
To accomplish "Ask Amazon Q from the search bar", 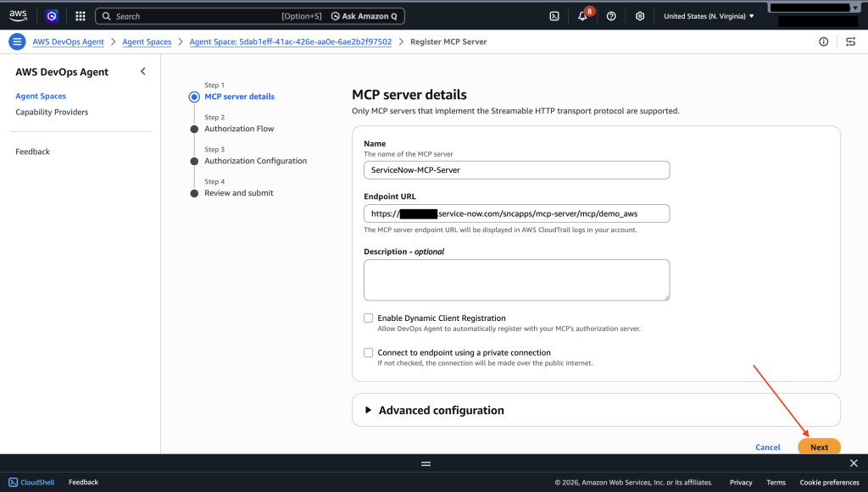I will (x=364, y=16).
